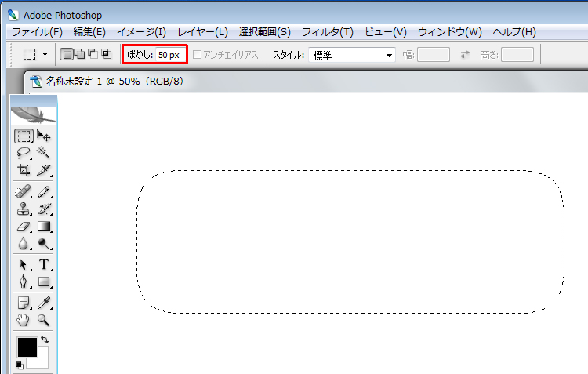Select the Horizontal Type tool
This screenshot has height=374, width=588.
(x=44, y=265)
